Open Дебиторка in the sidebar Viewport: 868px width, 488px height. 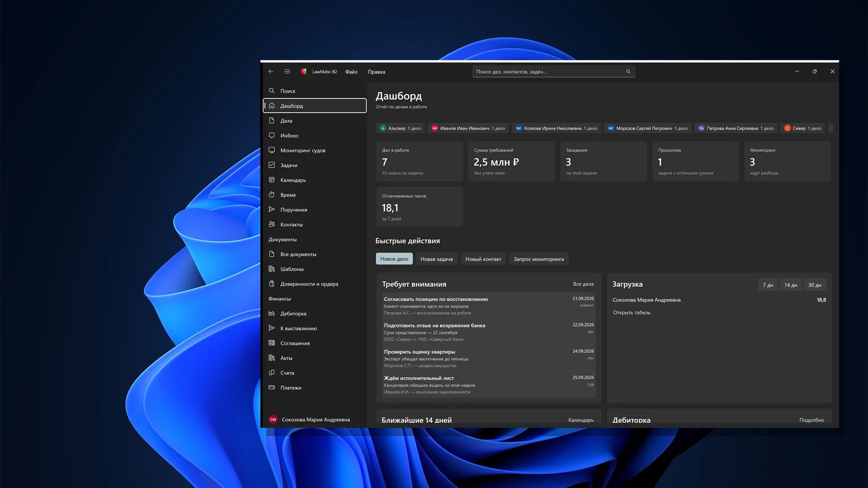[315, 314]
